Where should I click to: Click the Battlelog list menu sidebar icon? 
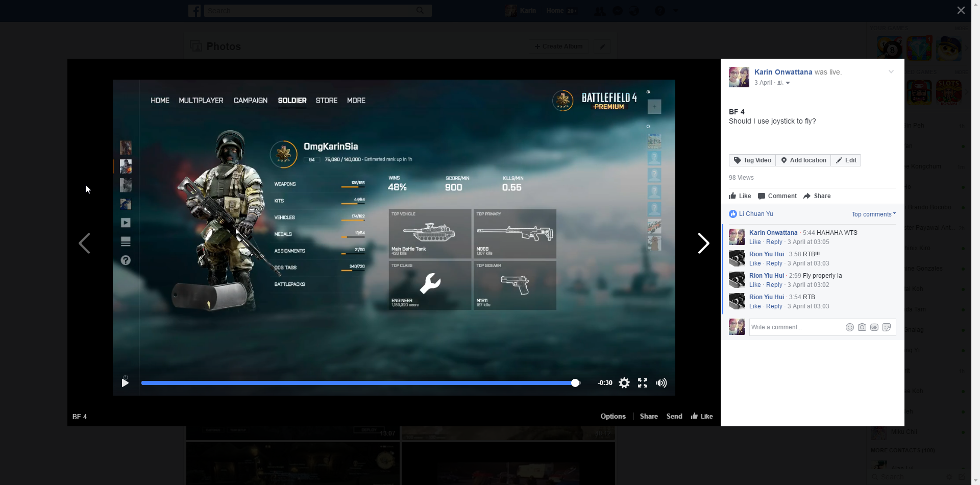pyautogui.click(x=126, y=241)
